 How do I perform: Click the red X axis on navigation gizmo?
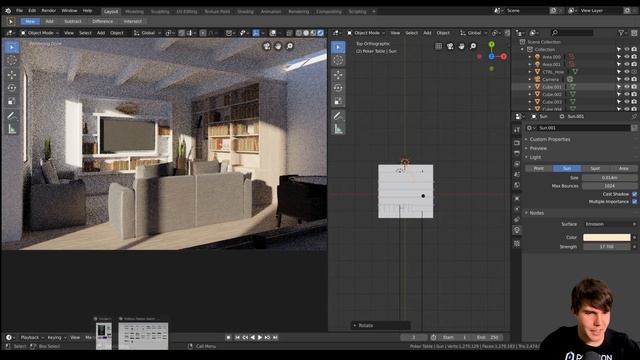tap(504, 56)
